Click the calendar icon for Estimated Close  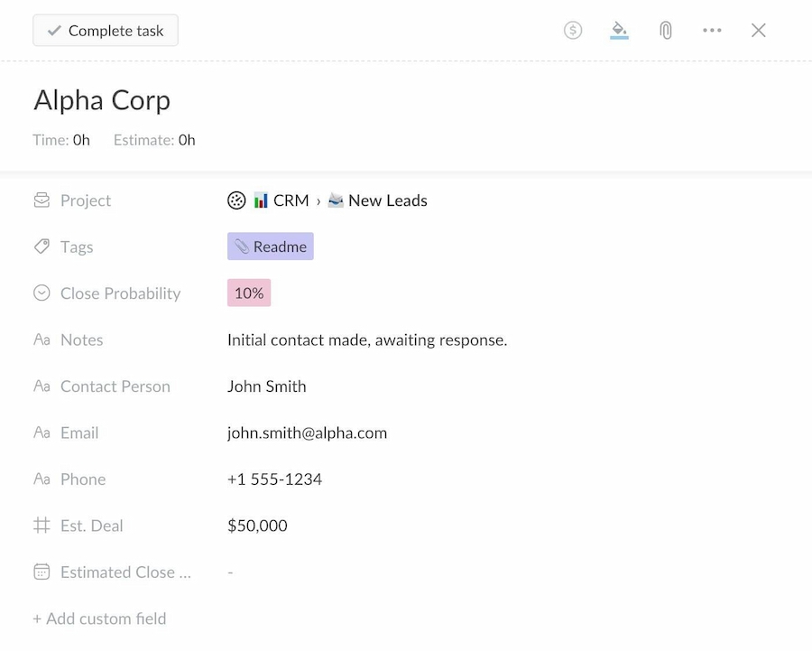coord(42,572)
